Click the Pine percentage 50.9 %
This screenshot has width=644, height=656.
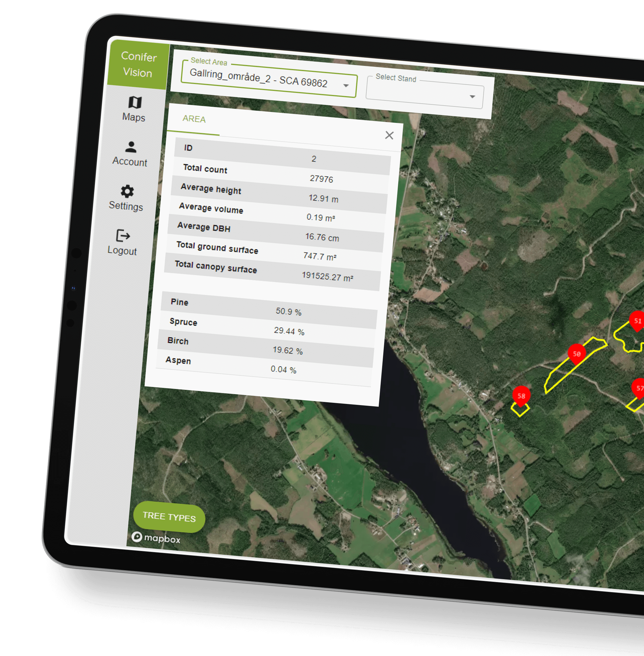288,311
